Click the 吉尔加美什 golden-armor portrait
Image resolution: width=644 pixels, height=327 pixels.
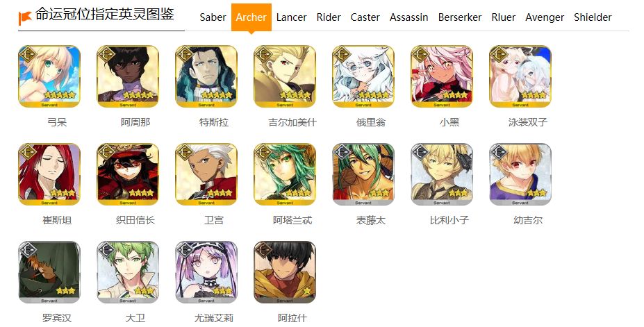point(285,76)
